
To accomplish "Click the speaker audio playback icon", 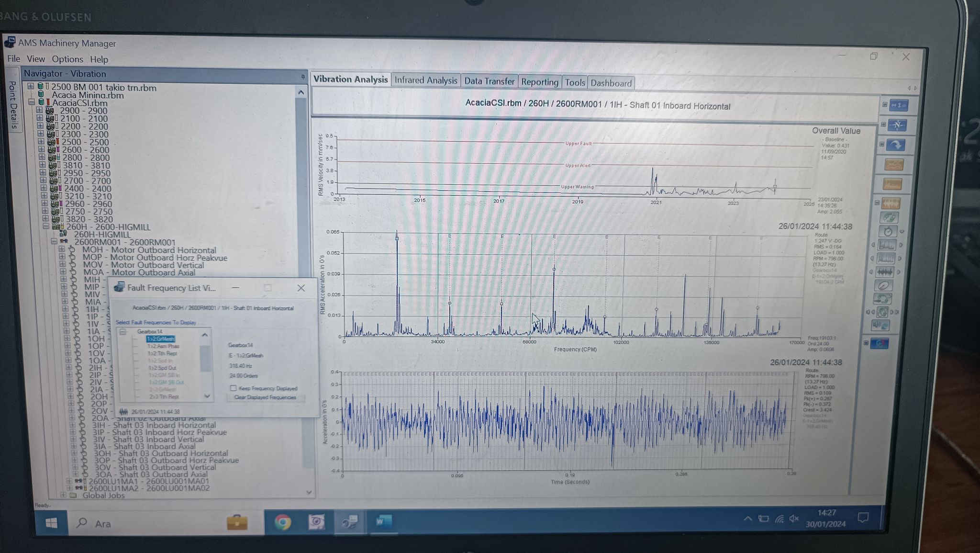I will [x=880, y=326].
